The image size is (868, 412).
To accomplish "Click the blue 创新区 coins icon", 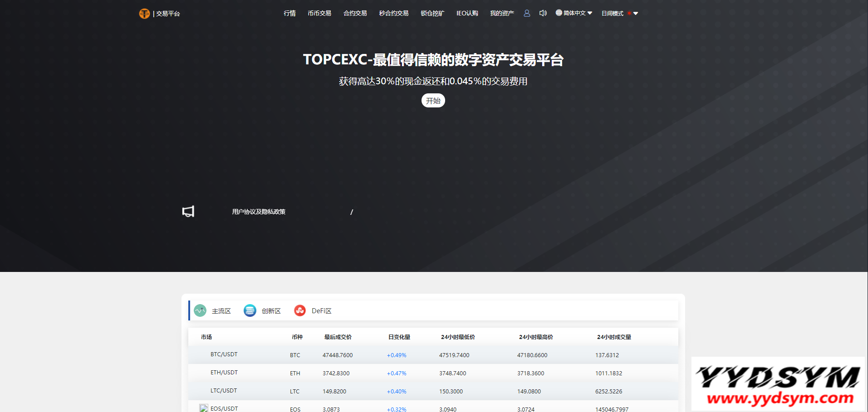I will pyautogui.click(x=250, y=310).
